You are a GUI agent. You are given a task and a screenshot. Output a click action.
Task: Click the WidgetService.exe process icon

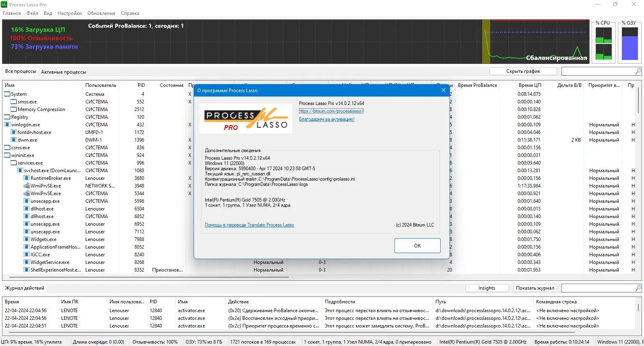(27, 262)
